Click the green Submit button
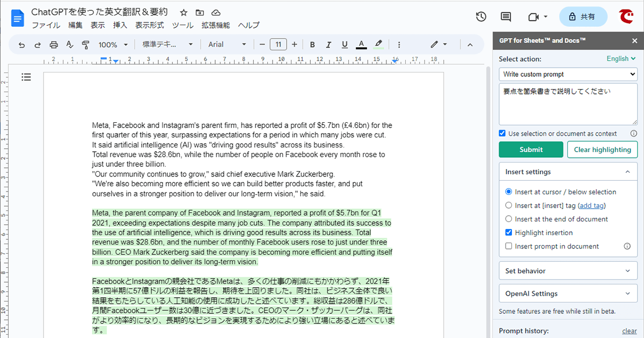The height and width of the screenshot is (338, 644). coord(531,150)
